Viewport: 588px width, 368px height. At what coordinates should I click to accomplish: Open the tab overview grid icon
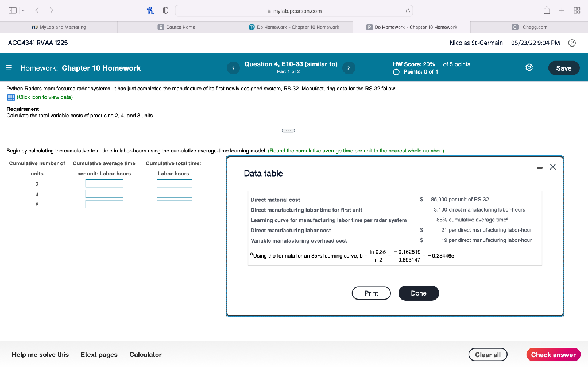(x=577, y=10)
